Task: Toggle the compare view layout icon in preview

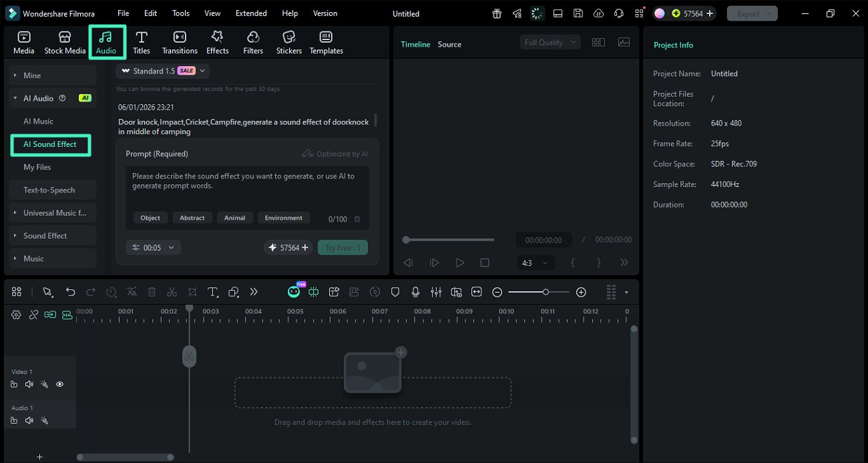Action: click(x=598, y=42)
